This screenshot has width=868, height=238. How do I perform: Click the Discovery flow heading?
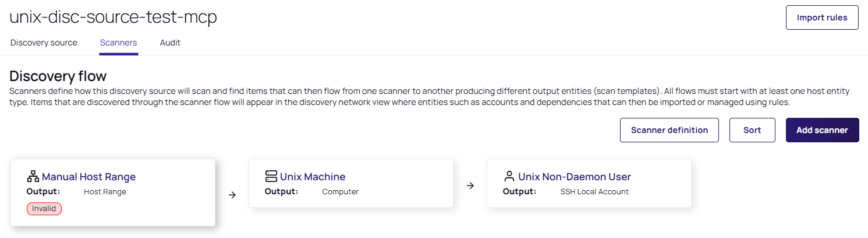(58, 76)
